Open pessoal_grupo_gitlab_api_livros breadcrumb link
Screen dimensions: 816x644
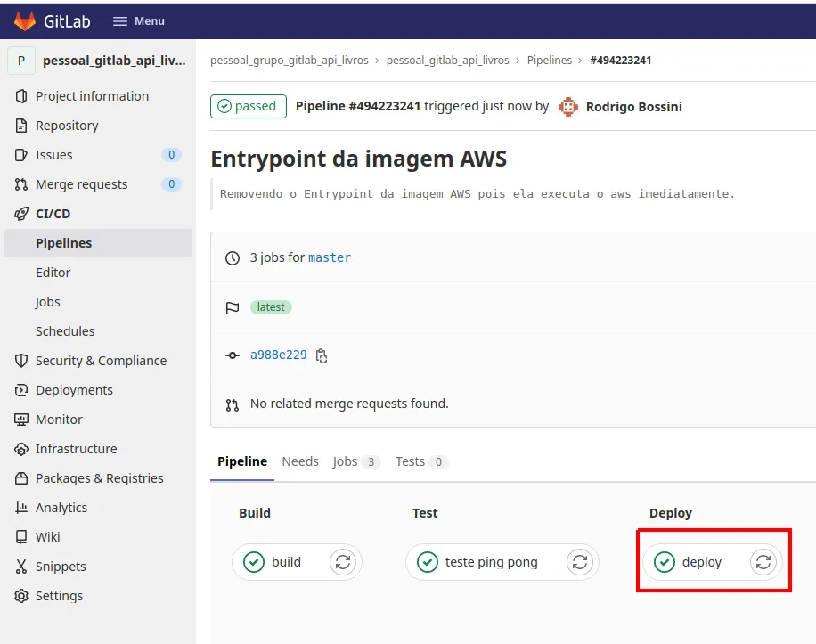point(290,61)
